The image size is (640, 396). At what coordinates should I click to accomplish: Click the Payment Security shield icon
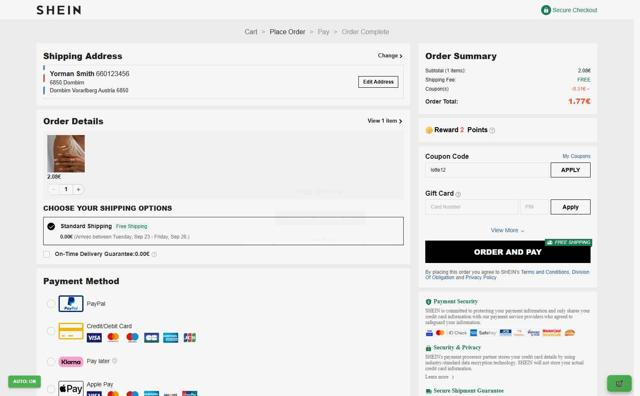pyautogui.click(x=428, y=302)
